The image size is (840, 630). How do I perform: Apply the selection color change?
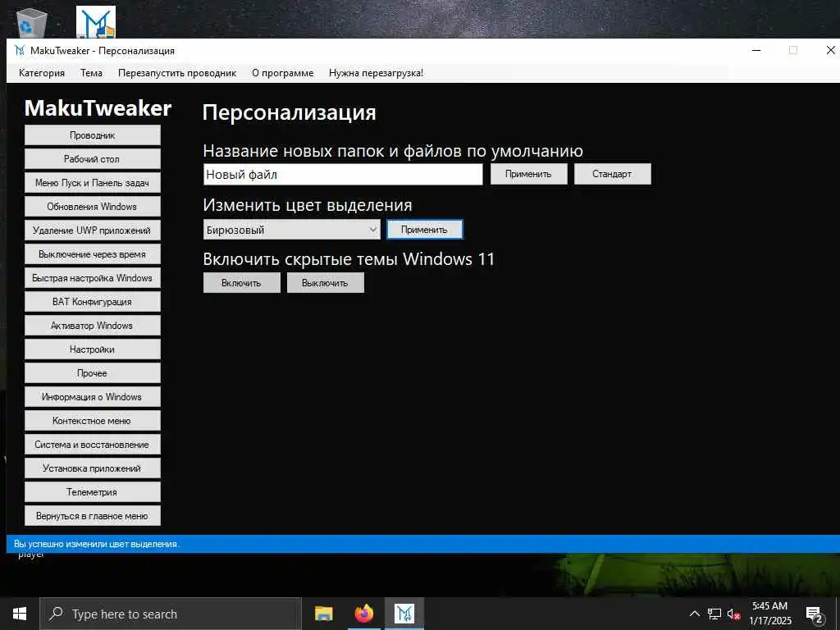[424, 230]
